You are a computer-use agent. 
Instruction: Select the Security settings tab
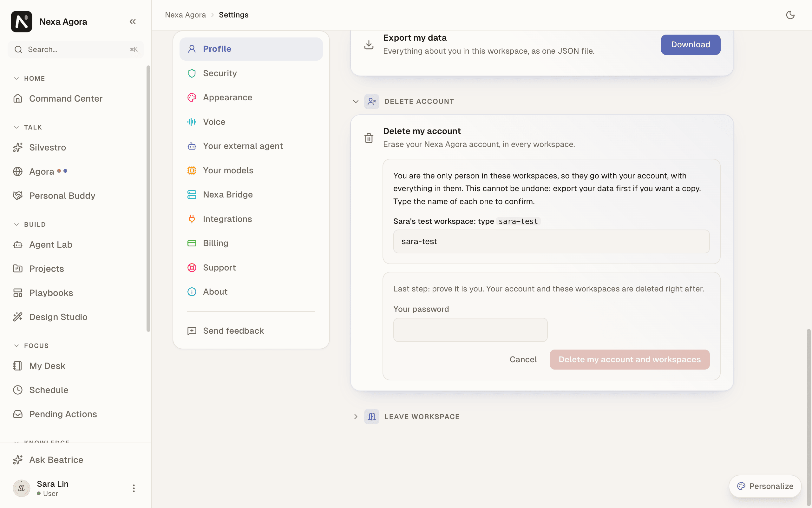point(251,73)
